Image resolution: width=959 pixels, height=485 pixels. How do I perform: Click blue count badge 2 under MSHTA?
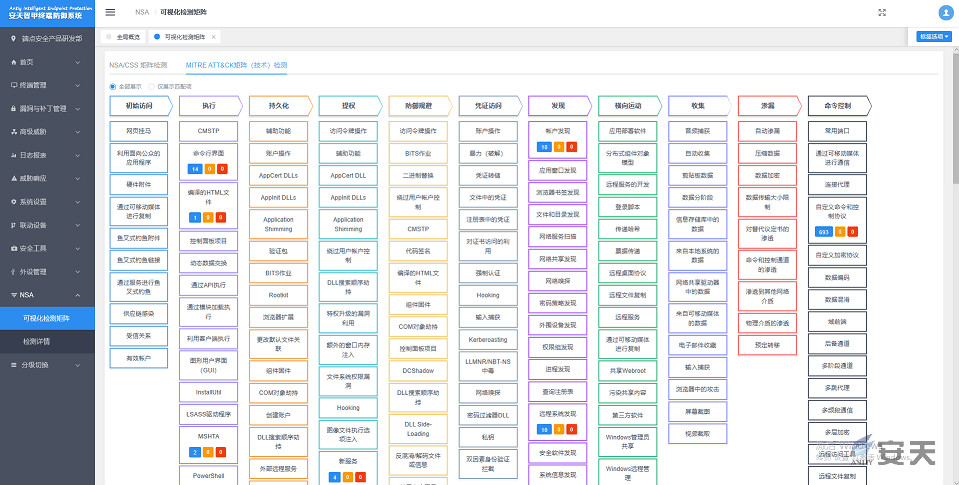194,452
